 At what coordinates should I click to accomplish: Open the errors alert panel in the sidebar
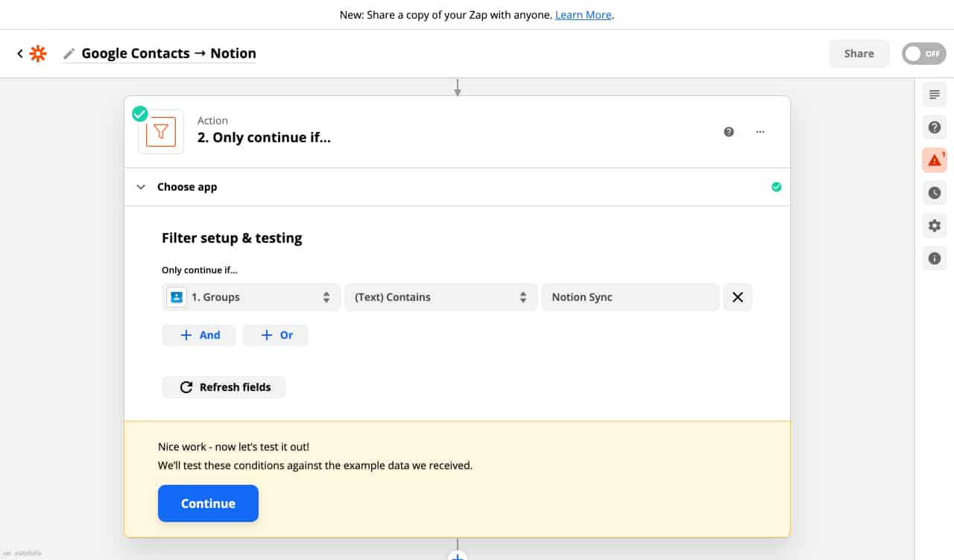pos(934,159)
